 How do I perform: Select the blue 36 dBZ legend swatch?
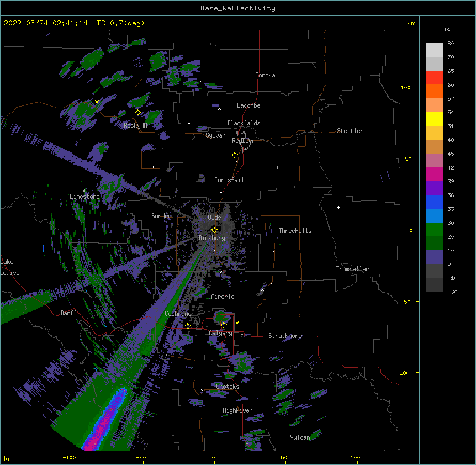point(434,202)
